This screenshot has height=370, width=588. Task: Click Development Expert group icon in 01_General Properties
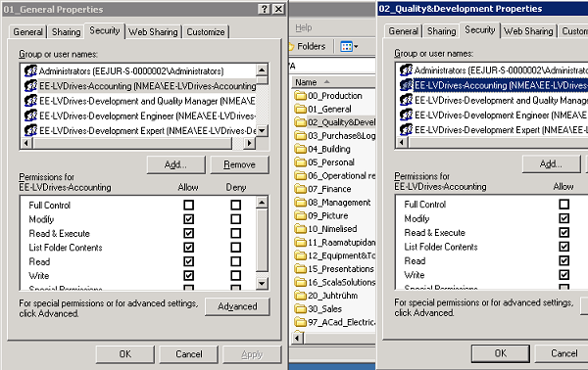(30, 131)
